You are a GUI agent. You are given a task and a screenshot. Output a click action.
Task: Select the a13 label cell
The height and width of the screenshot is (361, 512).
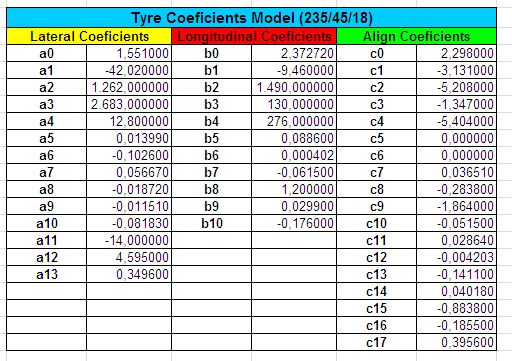pos(46,274)
